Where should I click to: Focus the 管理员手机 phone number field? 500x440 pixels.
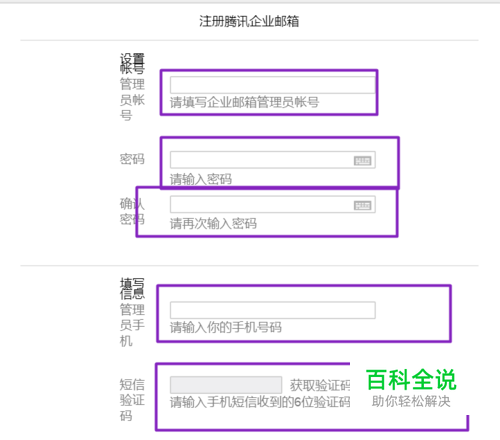tap(273, 310)
